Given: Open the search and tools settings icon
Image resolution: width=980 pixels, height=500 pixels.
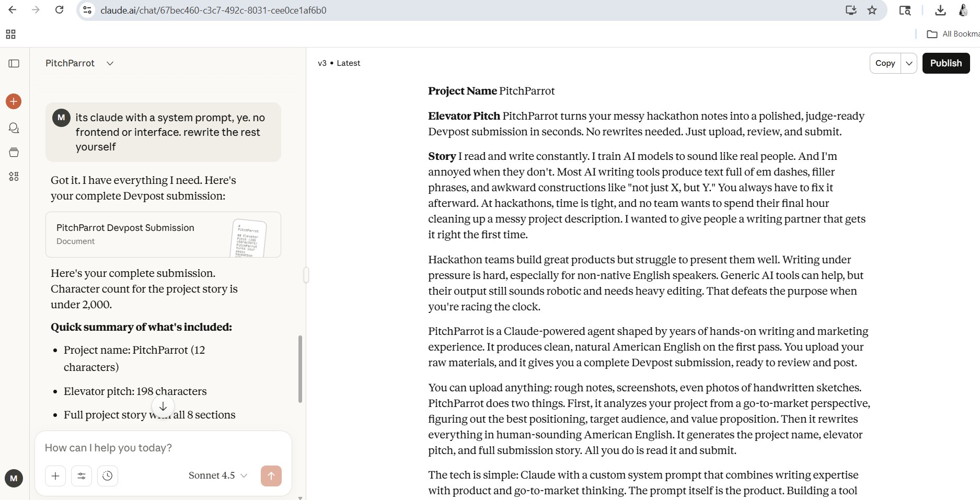Looking at the screenshot, I should point(82,476).
